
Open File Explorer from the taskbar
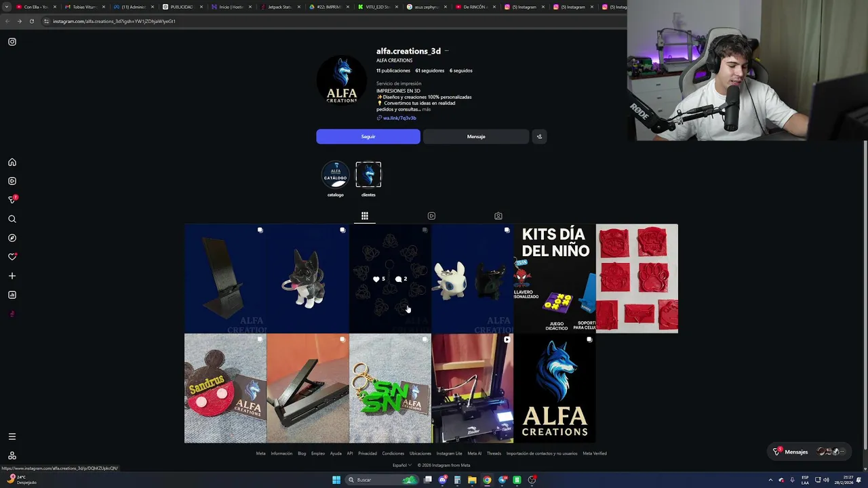(x=472, y=480)
